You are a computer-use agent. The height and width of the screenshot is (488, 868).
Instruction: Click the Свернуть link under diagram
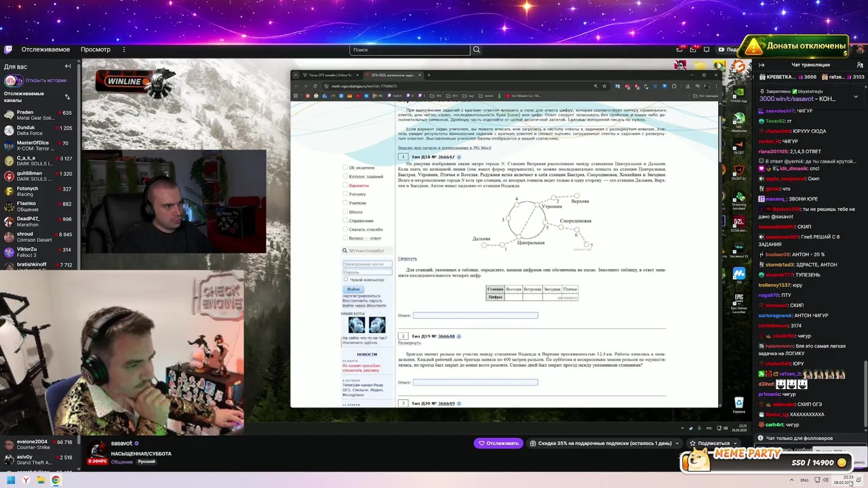tap(407, 258)
